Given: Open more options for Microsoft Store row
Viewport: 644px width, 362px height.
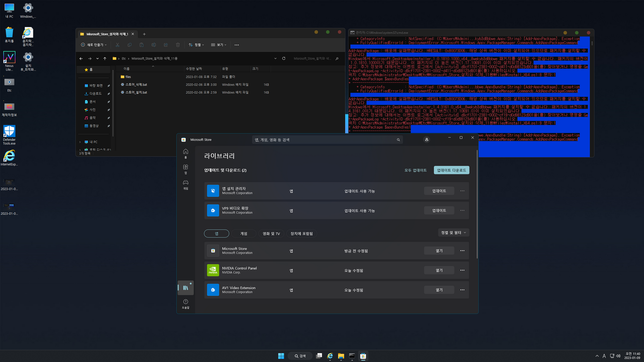Looking at the screenshot, I should (462, 251).
